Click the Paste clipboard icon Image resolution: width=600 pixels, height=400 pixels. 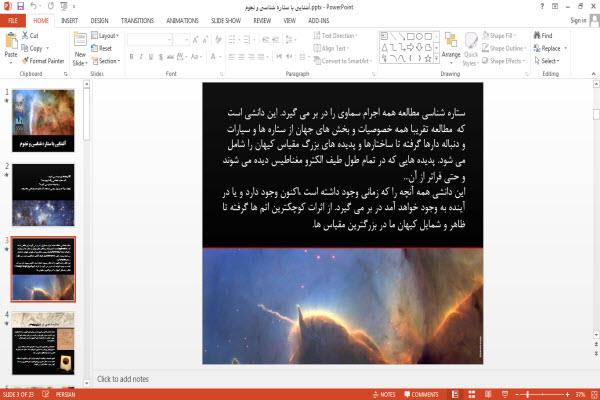pos(11,41)
